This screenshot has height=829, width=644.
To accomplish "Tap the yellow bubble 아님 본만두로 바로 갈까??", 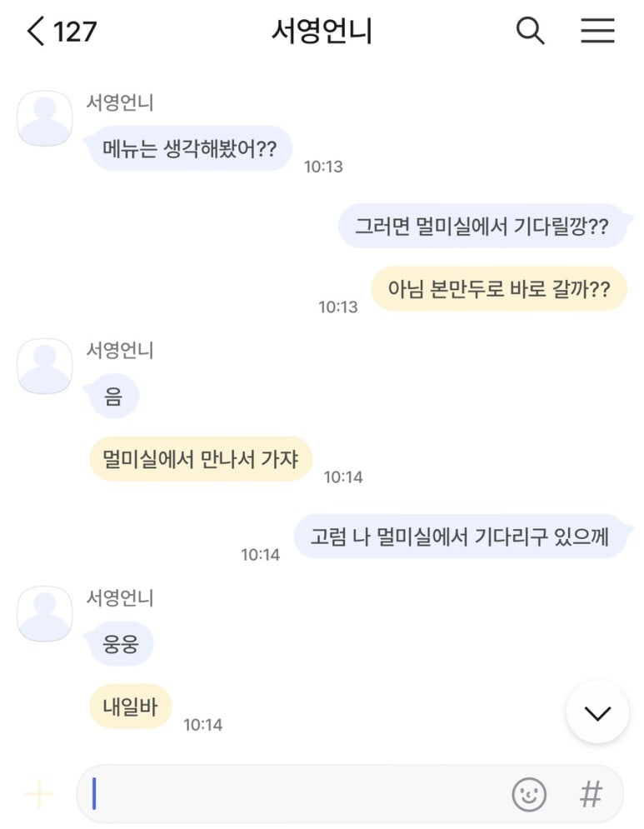I will [x=499, y=288].
